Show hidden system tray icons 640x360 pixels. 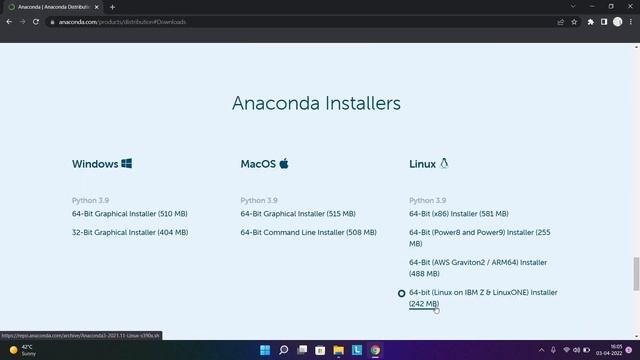tap(541, 350)
